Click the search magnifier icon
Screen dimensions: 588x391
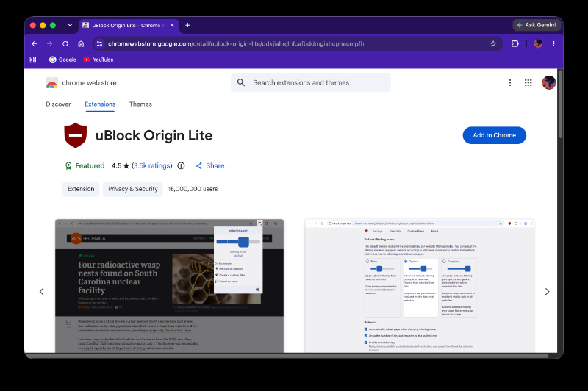tap(241, 82)
